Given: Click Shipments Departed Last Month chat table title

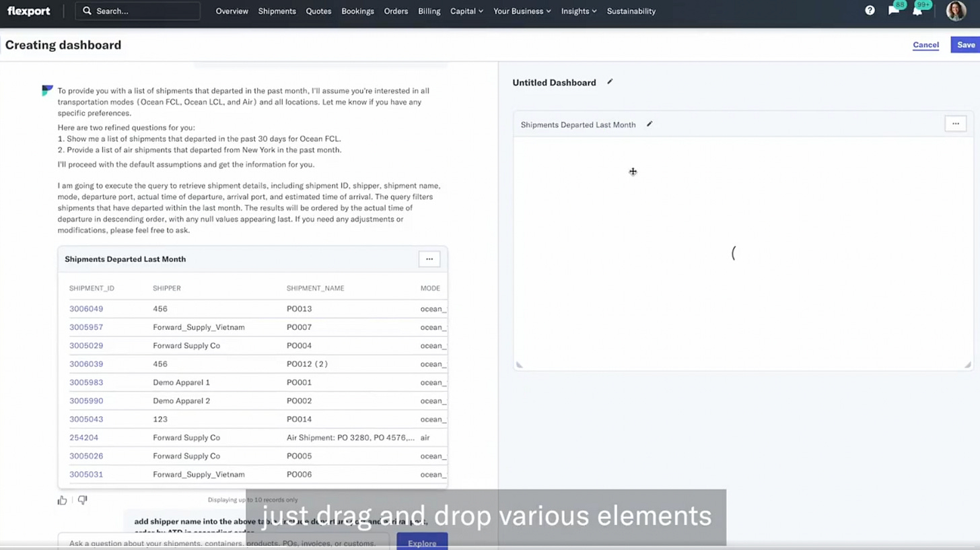Looking at the screenshot, I should 125,259.
